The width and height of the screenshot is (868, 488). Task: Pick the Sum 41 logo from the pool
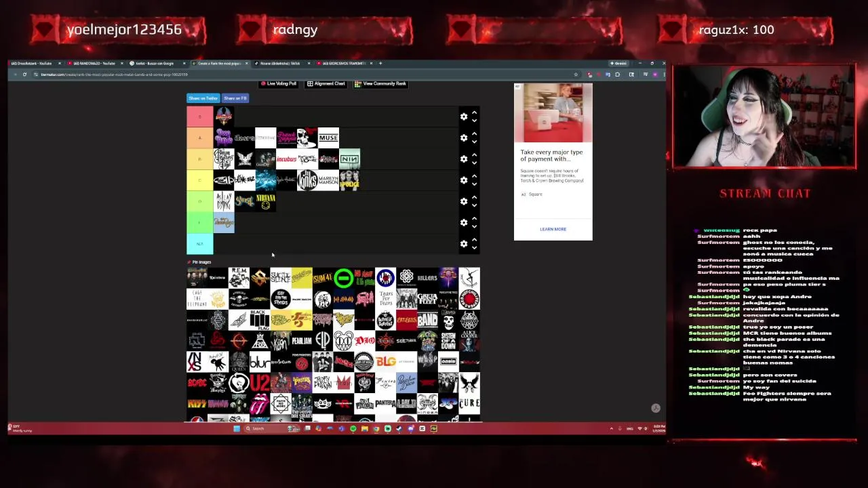323,278
